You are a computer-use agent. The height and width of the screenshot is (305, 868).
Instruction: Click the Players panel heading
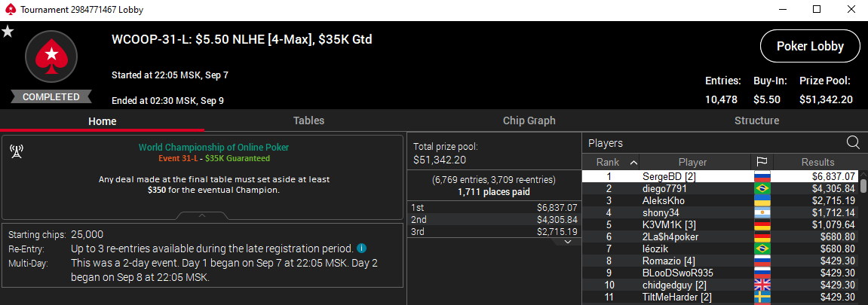(606, 143)
